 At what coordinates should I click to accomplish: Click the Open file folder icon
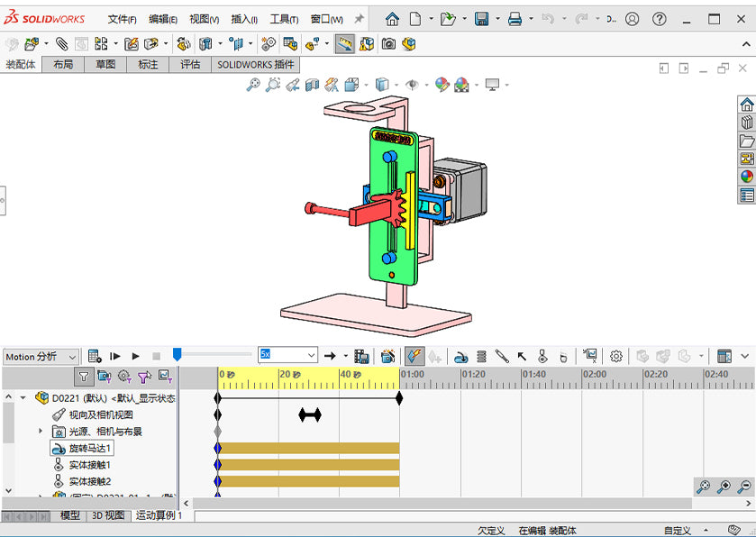coord(448,19)
